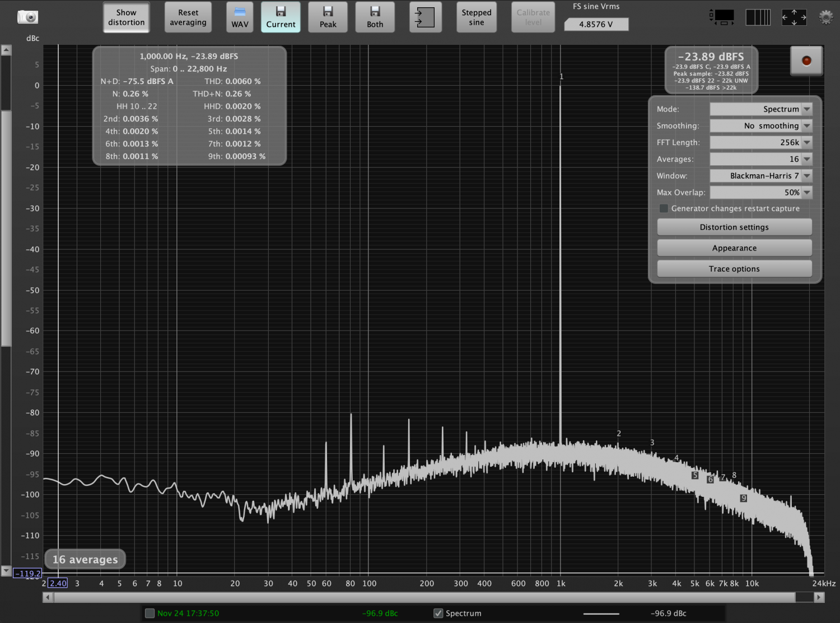This screenshot has height=623, width=840.
Task: Click the -23.89 dBFS level readout
Action: pos(711,57)
